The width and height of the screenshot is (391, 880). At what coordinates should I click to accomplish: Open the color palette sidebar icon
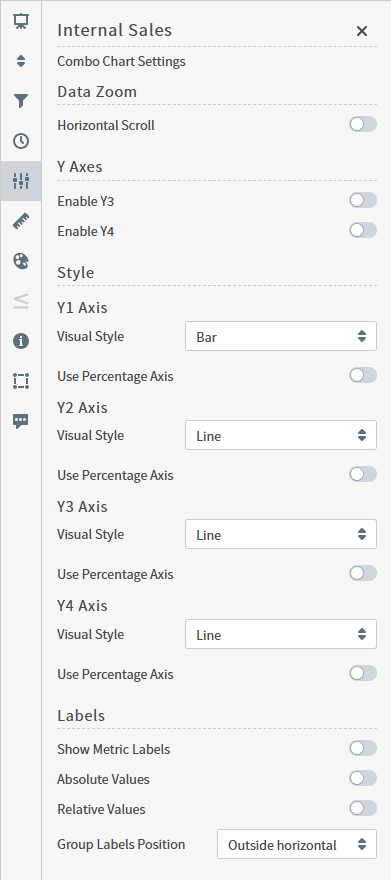click(x=21, y=261)
